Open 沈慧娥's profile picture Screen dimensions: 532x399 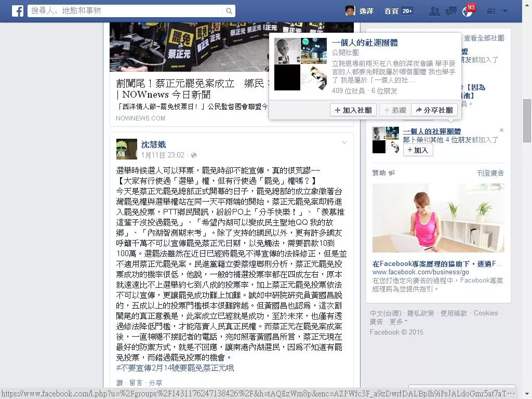tap(127, 149)
